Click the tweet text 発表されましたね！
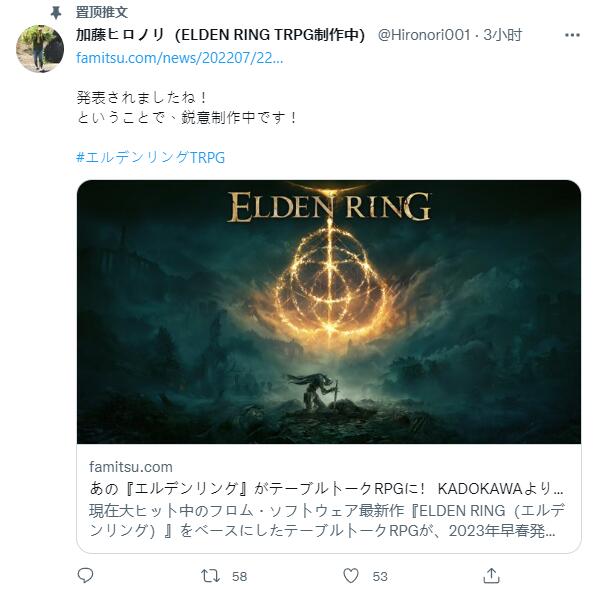 pyautogui.click(x=143, y=98)
